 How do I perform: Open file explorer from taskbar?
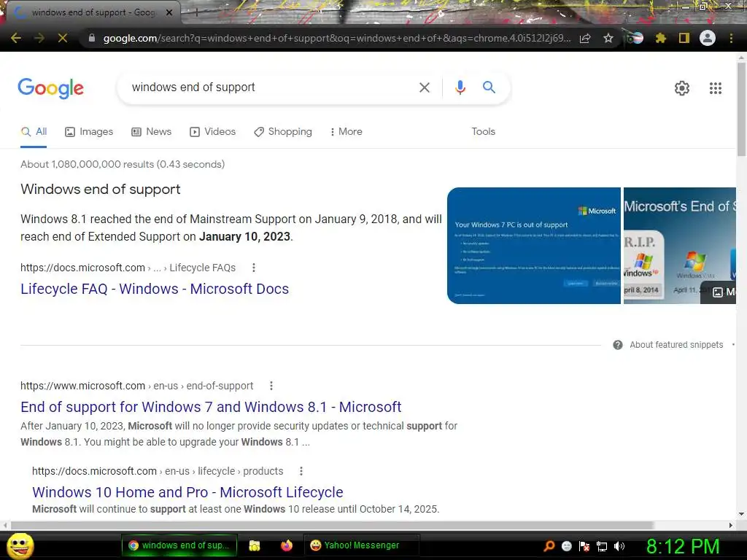pos(255,545)
